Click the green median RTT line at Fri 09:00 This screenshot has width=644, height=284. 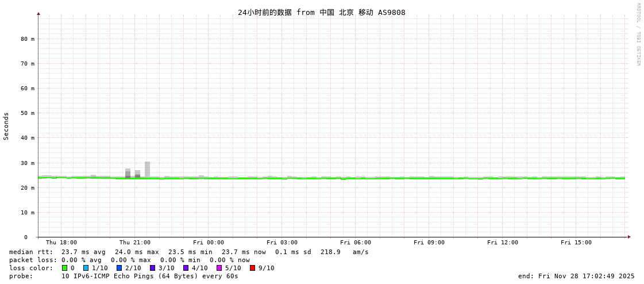(429, 178)
